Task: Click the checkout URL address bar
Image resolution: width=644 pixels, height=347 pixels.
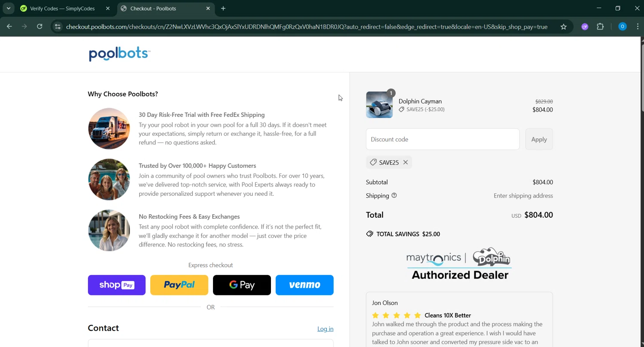Action: 307,27
